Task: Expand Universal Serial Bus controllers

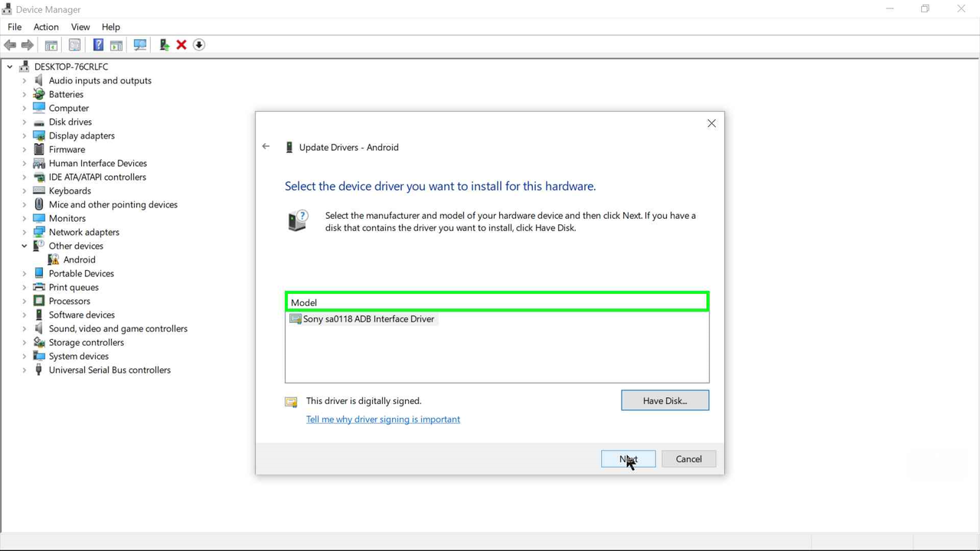Action: pyautogui.click(x=24, y=370)
